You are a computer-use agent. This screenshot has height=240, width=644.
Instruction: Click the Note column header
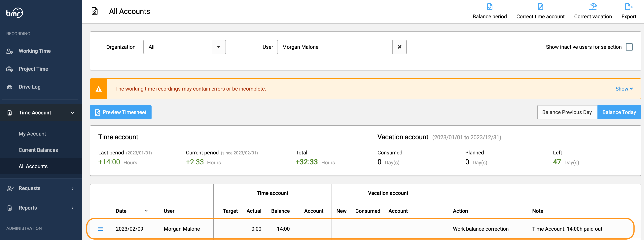click(538, 211)
